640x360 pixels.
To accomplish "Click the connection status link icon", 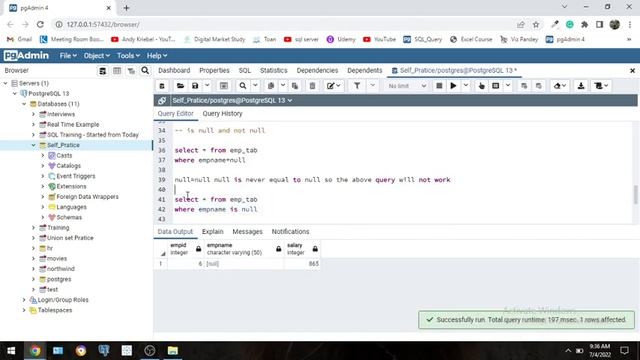I will click(x=162, y=100).
